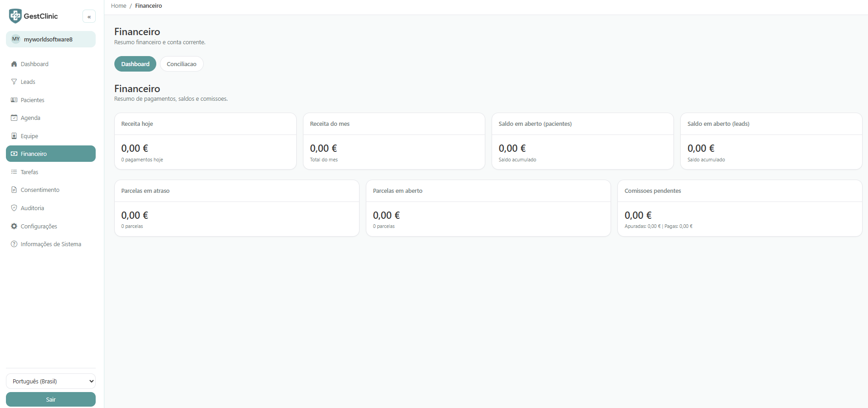Screen dimensions: 868x408
Task: Click the Informações de Sistema question icon
Action: coord(14,244)
